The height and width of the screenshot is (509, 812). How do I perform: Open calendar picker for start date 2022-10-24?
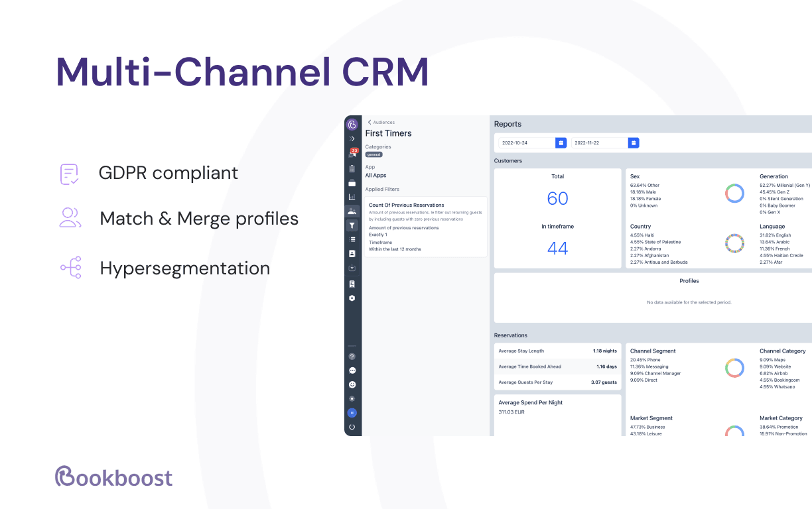[561, 142]
